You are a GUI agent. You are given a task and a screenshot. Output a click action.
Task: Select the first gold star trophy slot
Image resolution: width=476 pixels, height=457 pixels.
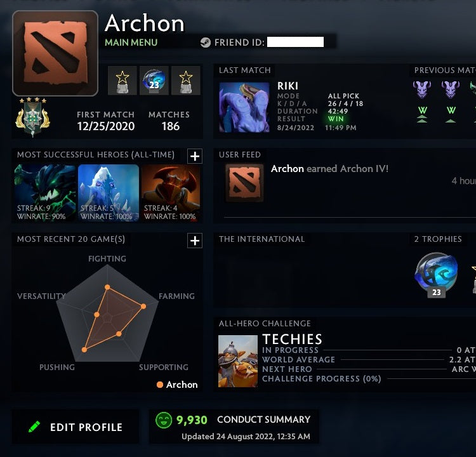tap(122, 81)
